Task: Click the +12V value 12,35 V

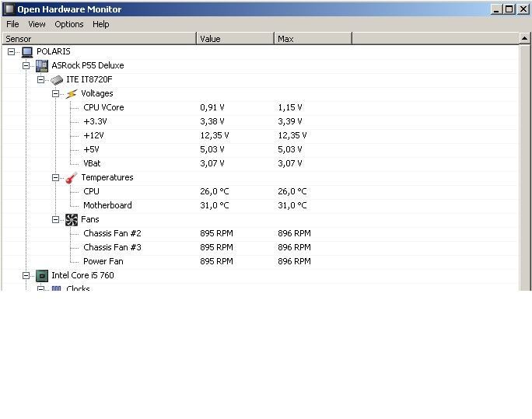Action: click(215, 135)
